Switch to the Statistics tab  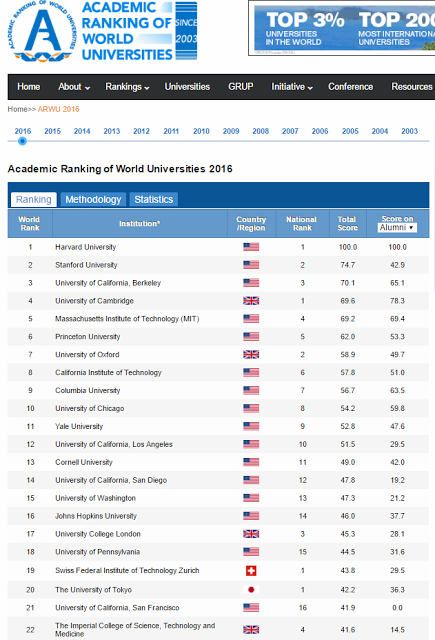click(x=153, y=199)
